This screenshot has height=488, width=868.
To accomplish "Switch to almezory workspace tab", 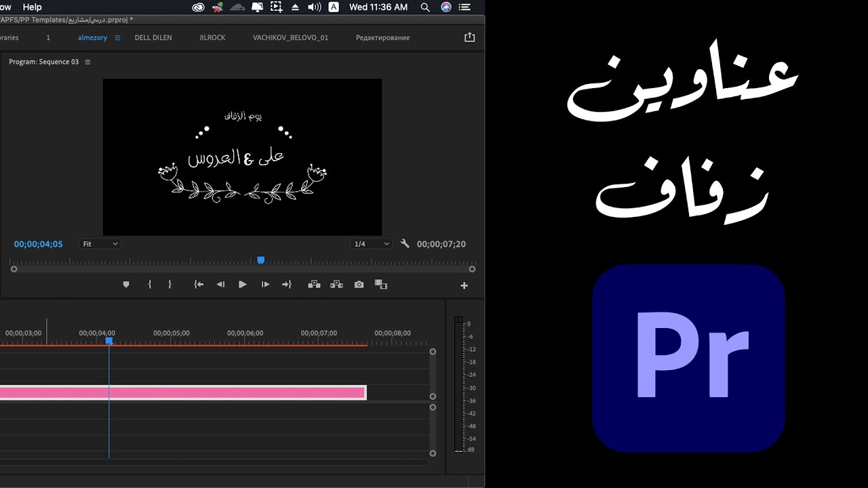I will (92, 38).
